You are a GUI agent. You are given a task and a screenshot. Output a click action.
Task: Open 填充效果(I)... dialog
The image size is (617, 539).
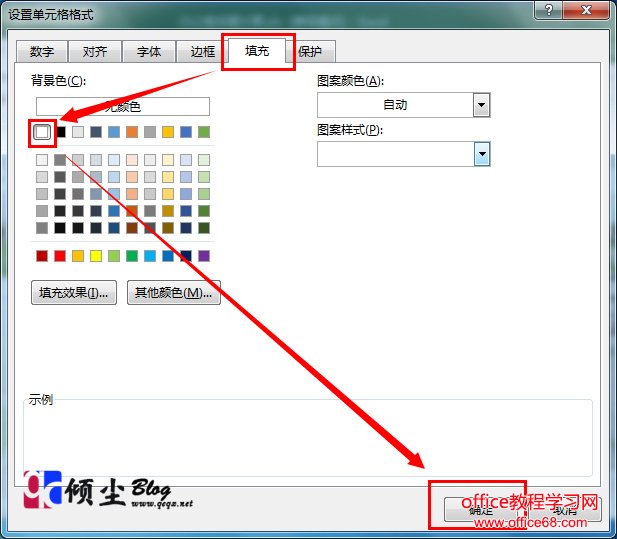pyautogui.click(x=74, y=292)
